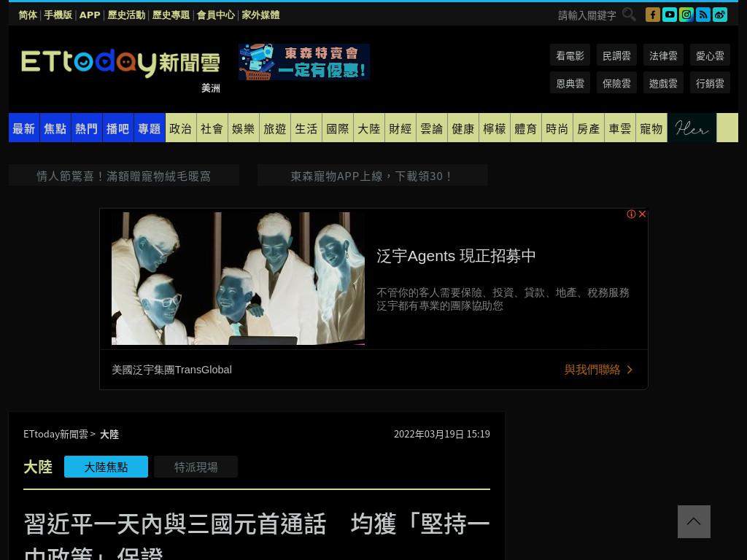
Task: Go to 國際 section
Action: coord(338,128)
